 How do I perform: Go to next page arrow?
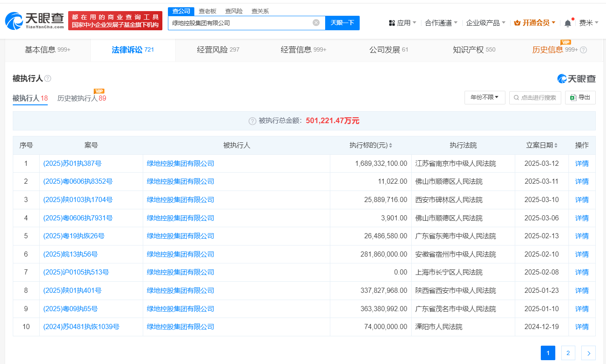pos(589,353)
